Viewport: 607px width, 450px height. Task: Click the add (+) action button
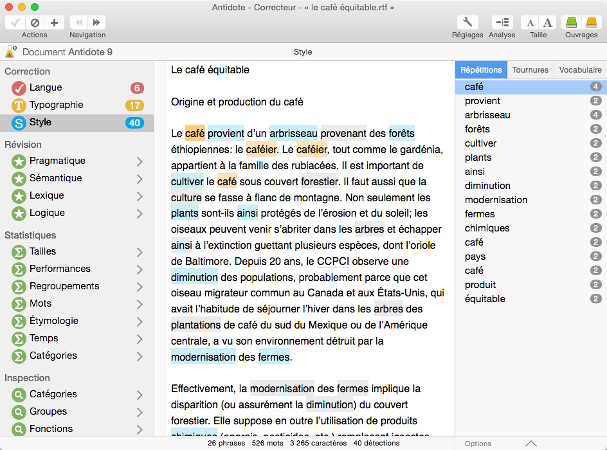[x=53, y=21]
